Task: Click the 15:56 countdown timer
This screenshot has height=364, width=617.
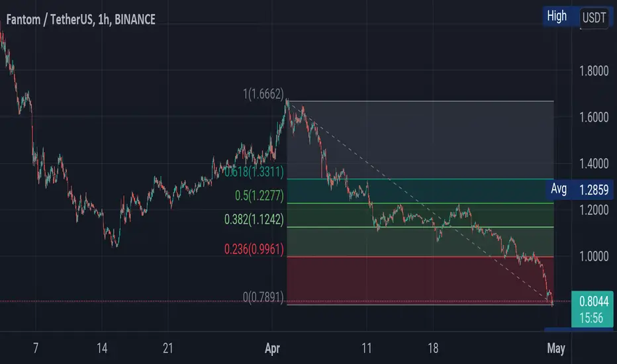Action: tap(591, 318)
